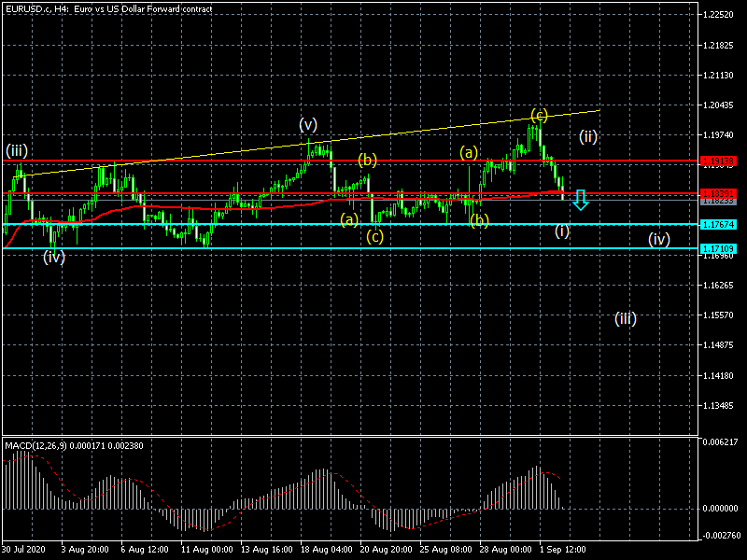
Task: Click the 1 Sep 12:00 time label
Action: (563, 550)
